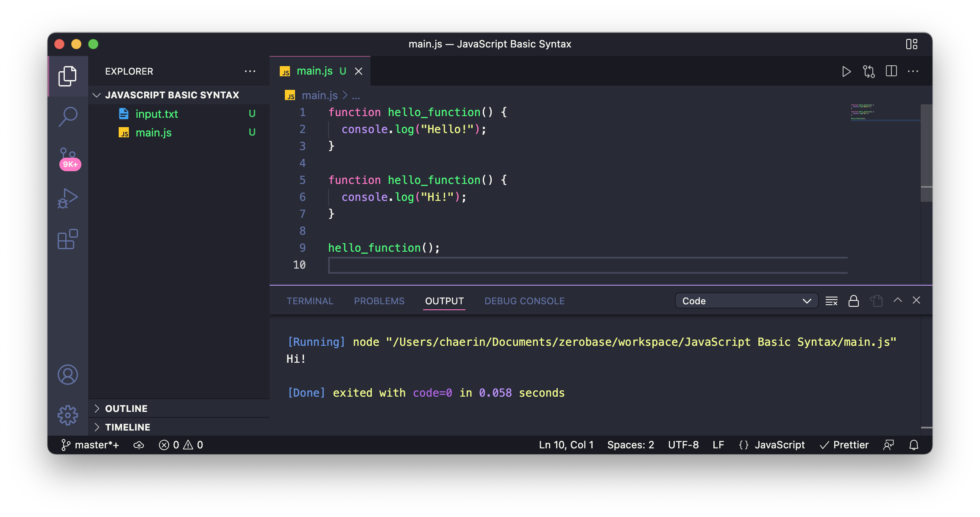Toggle output scroll lock
980x517 pixels.
853,301
